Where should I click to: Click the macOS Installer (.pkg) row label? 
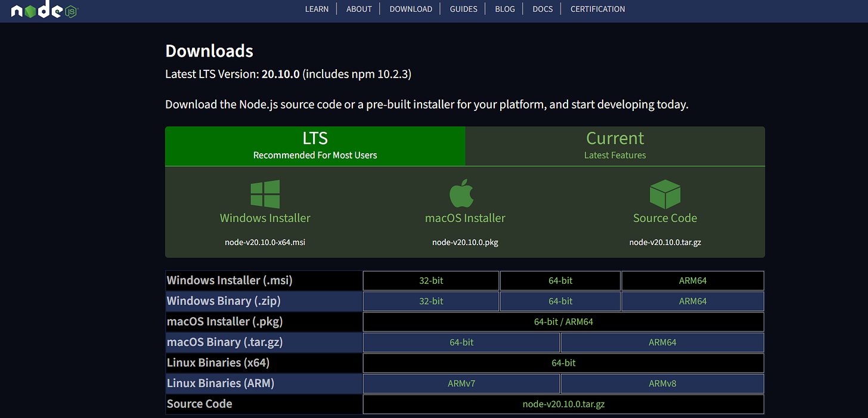point(225,321)
